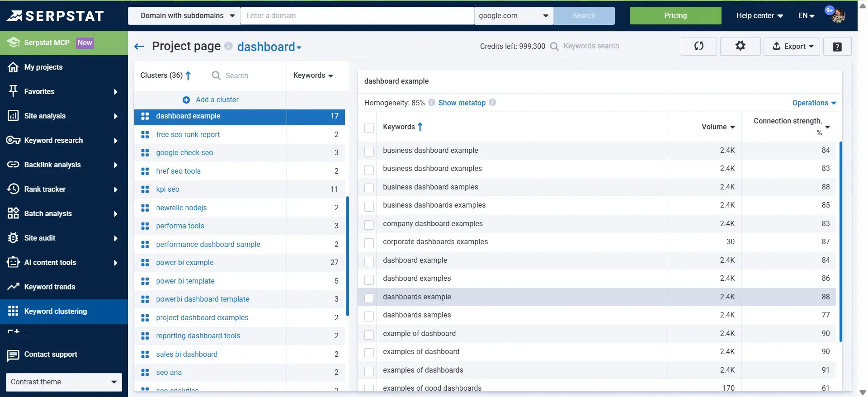
Task: Check the examples of dashboards row
Action: 369,371
